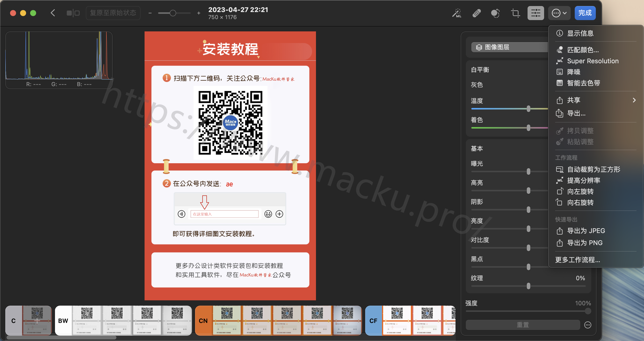Click the 导出 export icon
Image resolution: width=644 pixels, height=341 pixels.
(x=559, y=113)
